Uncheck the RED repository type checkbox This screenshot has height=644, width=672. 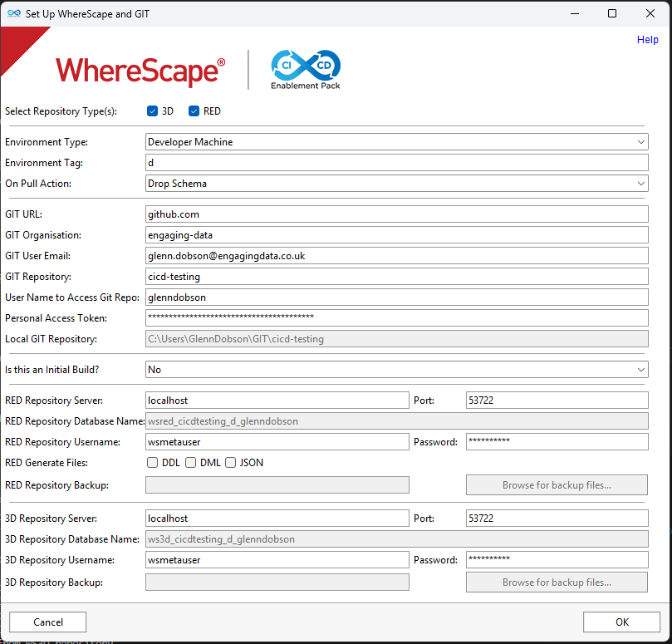tap(194, 111)
